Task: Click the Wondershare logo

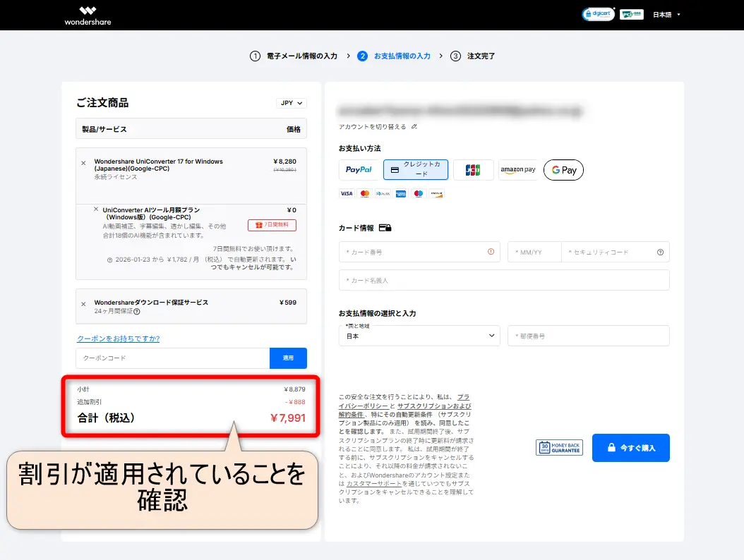Action: pos(86,14)
